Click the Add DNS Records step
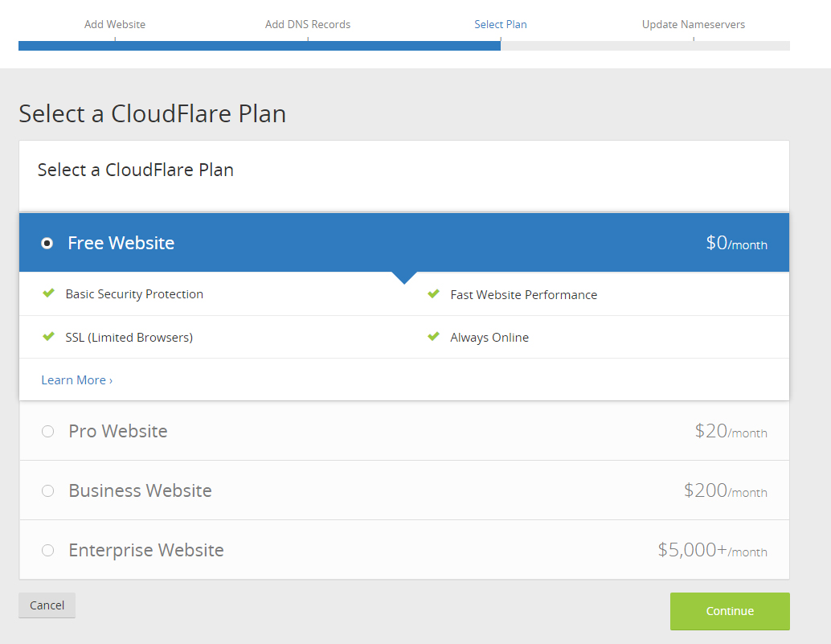Image resolution: width=831 pixels, height=644 pixels. 308,24
